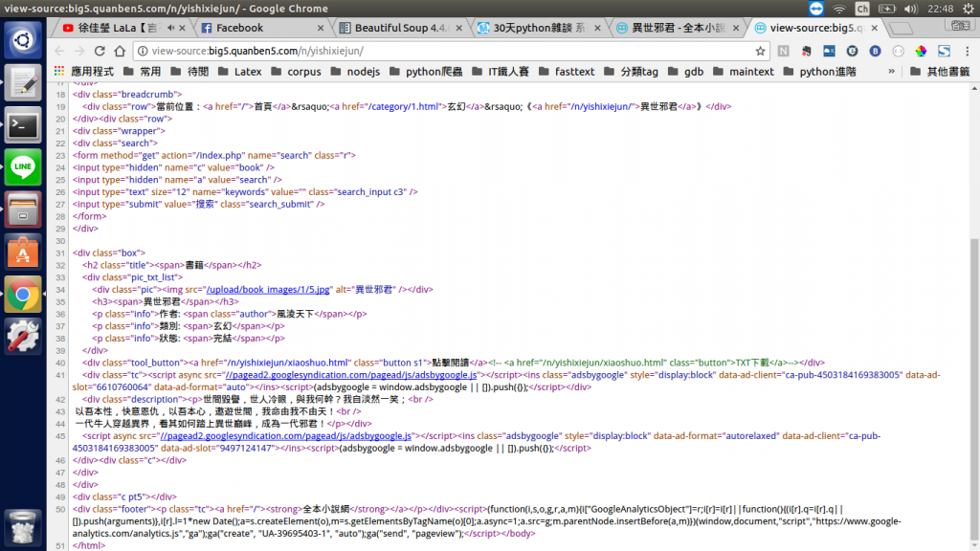Open the maintext bookmark folder
Viewport: 980px width, 551px height.
coord(744,72)
